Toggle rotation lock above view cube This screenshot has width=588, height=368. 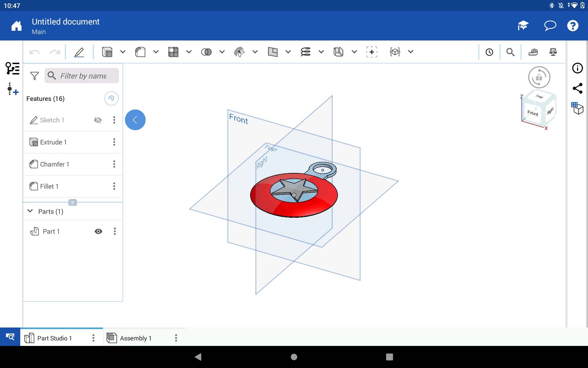[539, 77]
